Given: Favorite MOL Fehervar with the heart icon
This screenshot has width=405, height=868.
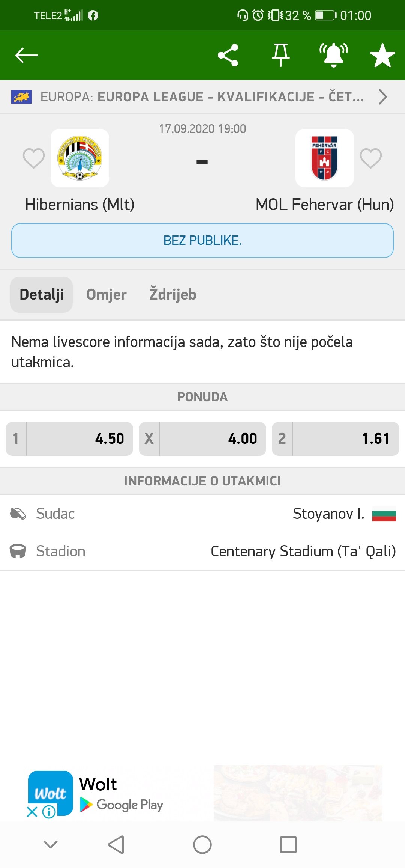Looking at the screenshot, I should (371, 158).
